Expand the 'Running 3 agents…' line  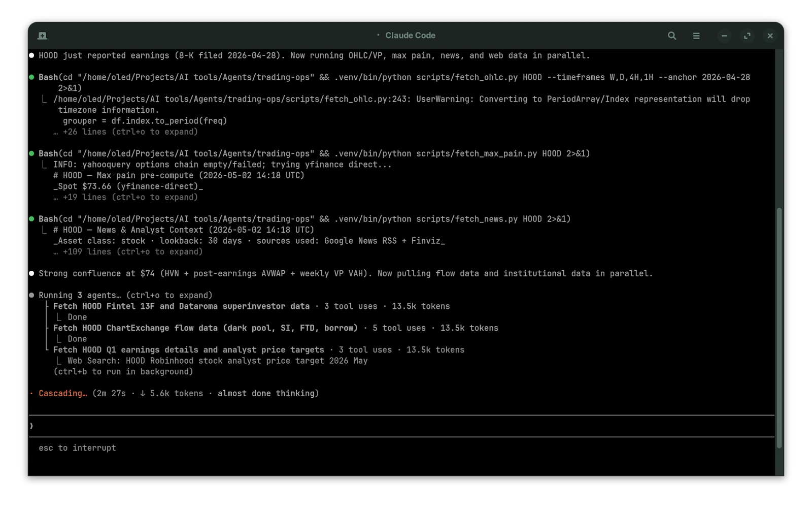(125, 295)
